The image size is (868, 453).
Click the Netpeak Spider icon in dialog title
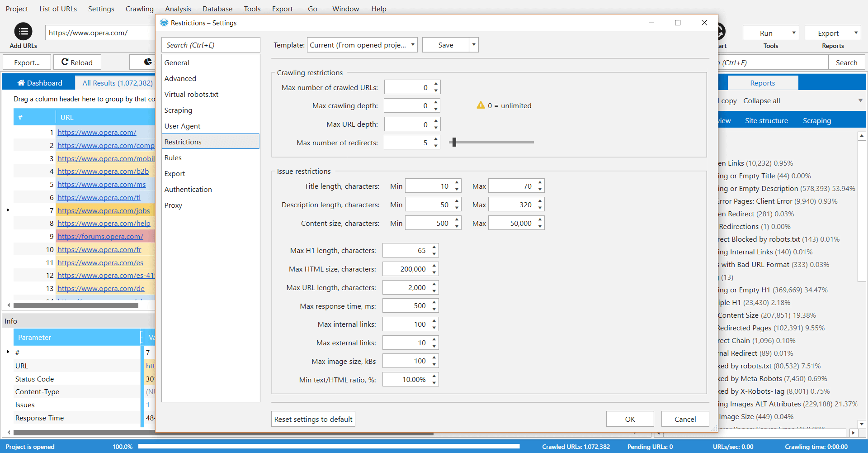[164, 23]
